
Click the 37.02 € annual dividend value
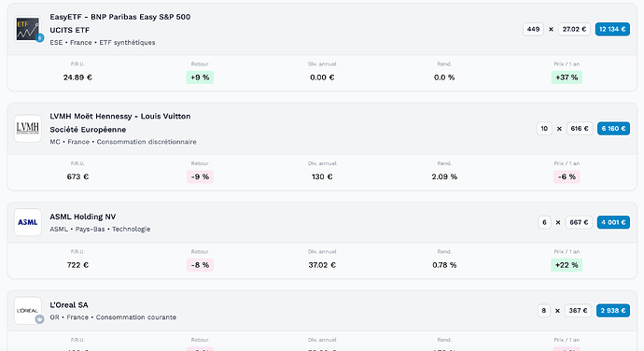click(x=322, y=265)
